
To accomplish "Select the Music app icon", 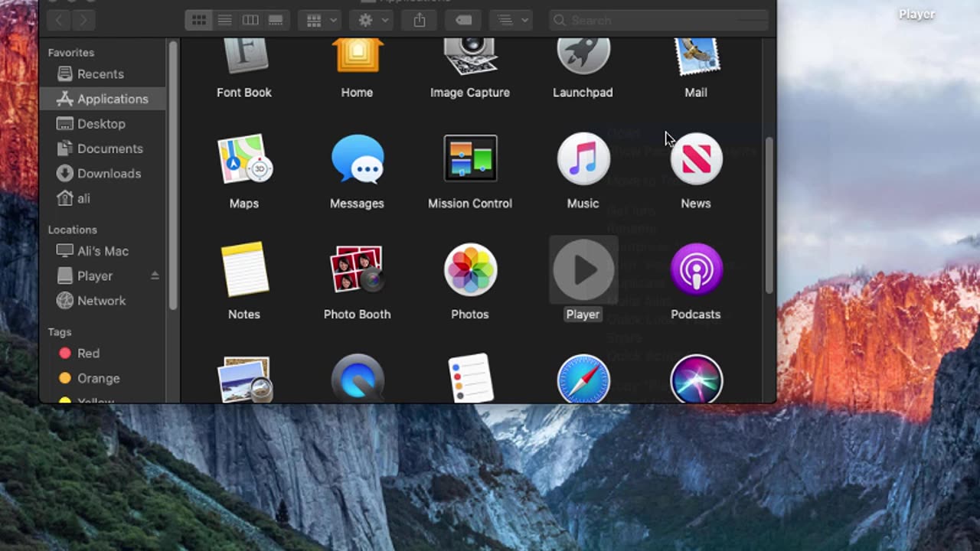I will 583,159.
